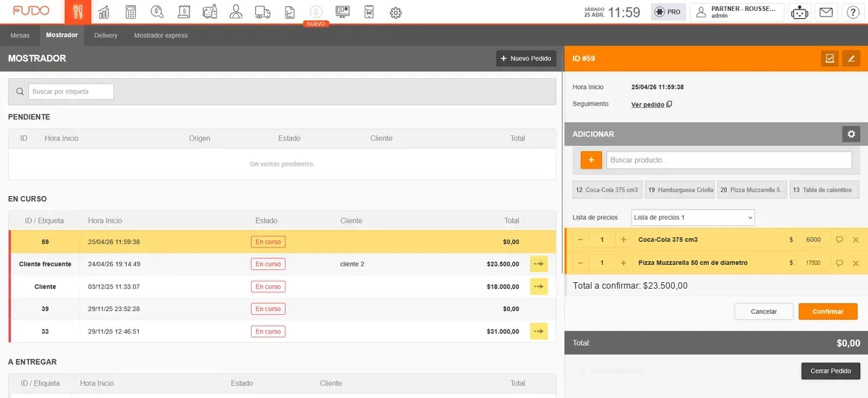The image size is (868, 398).
Task: Open the products icon (cheese and bottle)
Action: coord(210,12)
